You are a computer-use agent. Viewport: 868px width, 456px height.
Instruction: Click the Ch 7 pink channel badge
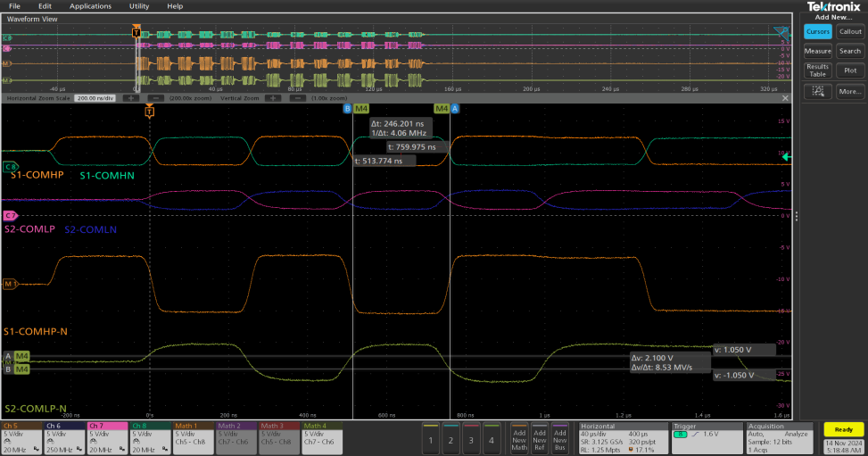(107, 436)
